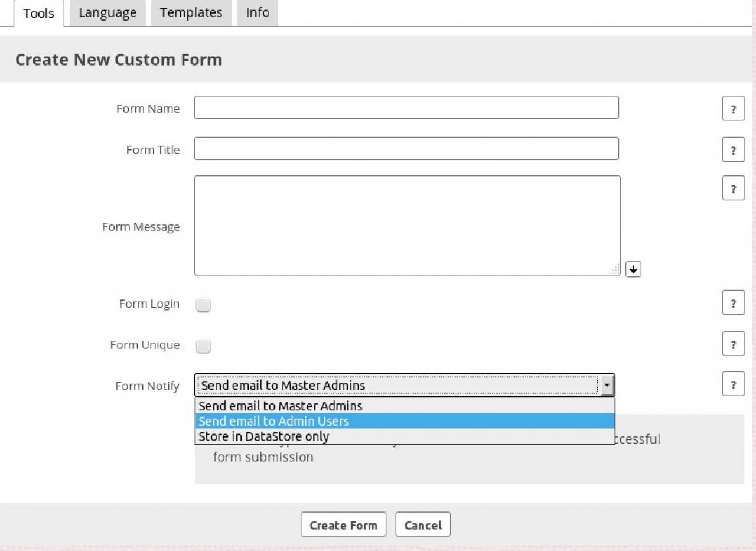This screenshot has width=756, height=551.
Task: Click inside the Form Message textarea
Action: pos(406,225)
